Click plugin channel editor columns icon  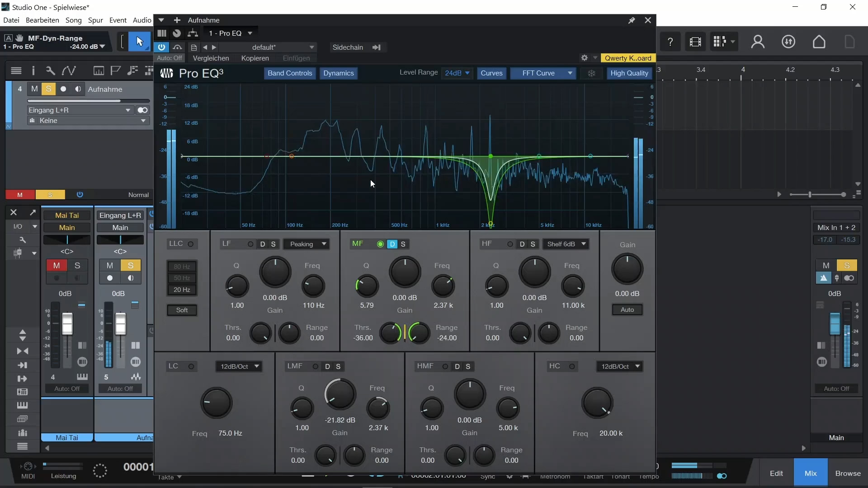click(x=162, y=33)
